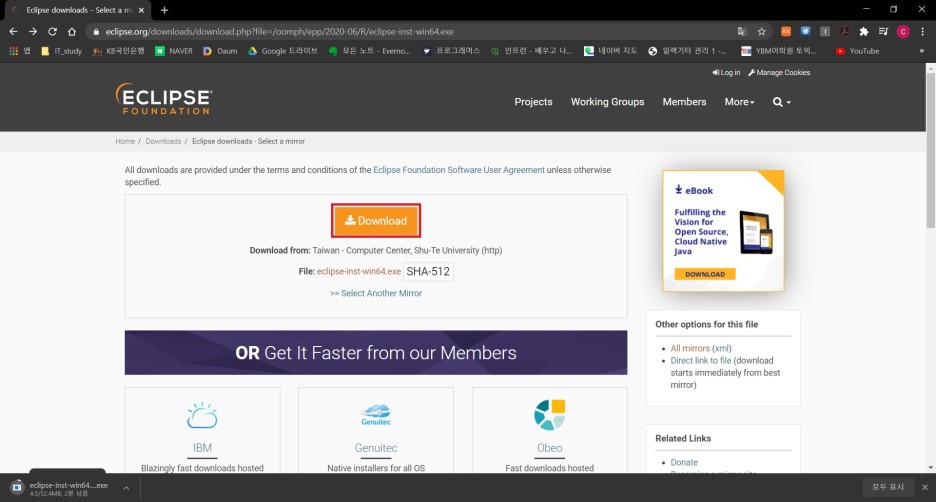Viewport: 936px width, 502px height.
Task: Open the Projects menu item
Action: [x=533, y=102]
